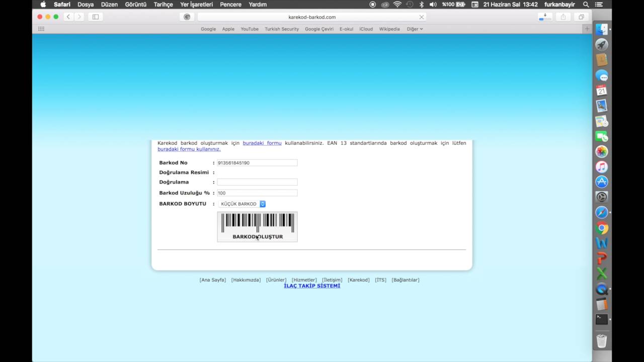Open the Pencere menu

click(231, 5)
